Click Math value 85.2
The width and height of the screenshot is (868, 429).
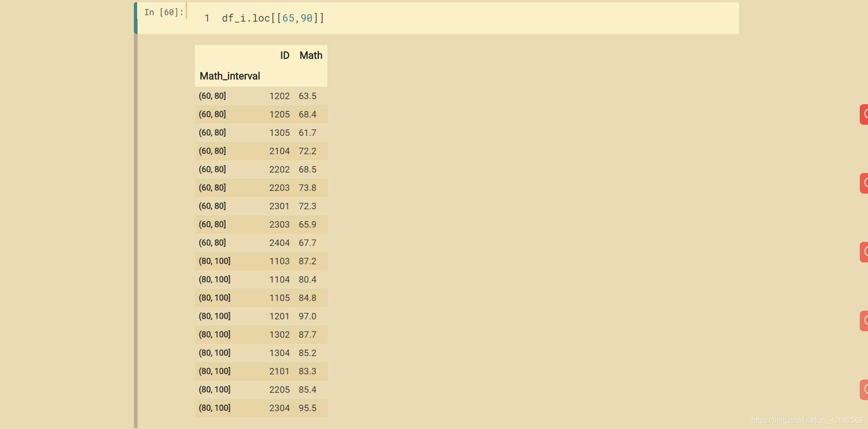tap(307, 353)
